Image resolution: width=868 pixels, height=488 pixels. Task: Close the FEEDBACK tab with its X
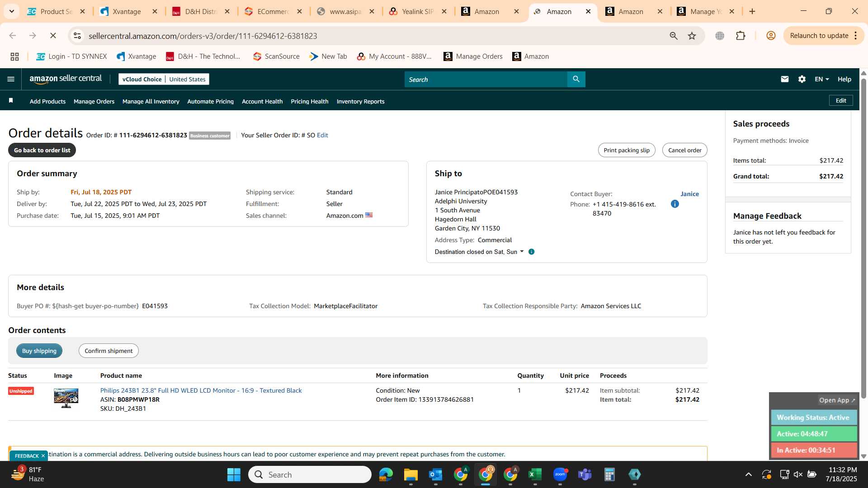pos(43,456)
